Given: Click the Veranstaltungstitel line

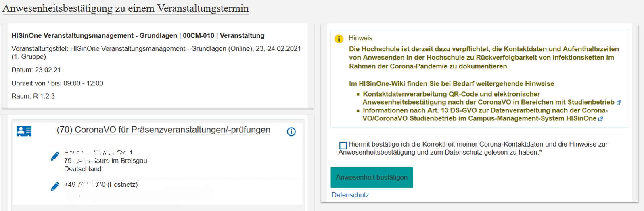Looking at the screenshot, I should coord(156,53).
